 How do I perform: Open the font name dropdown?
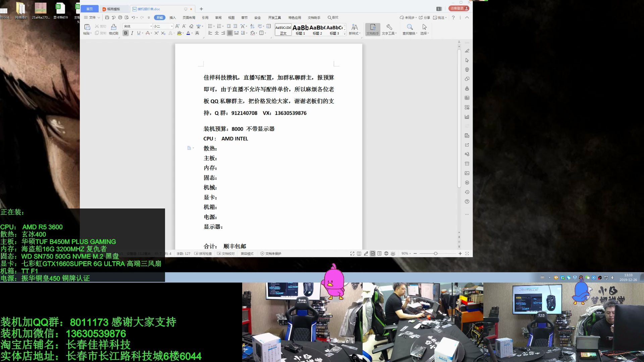click(x=151, y=26)
